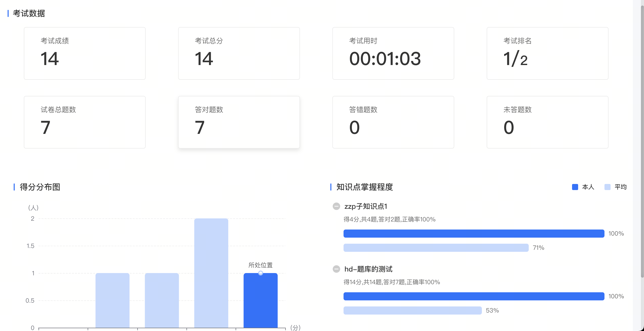Click text 得14分,共14题,答对7题,正确率100%
The width and height of the screenshot is (644, 331).
pyautogui.click(x=392, y=282)
